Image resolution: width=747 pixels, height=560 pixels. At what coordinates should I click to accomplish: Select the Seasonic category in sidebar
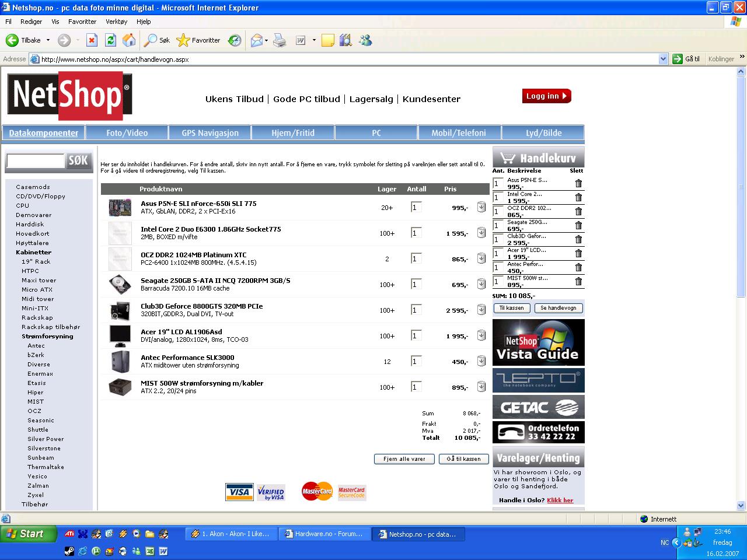[41, 420]
